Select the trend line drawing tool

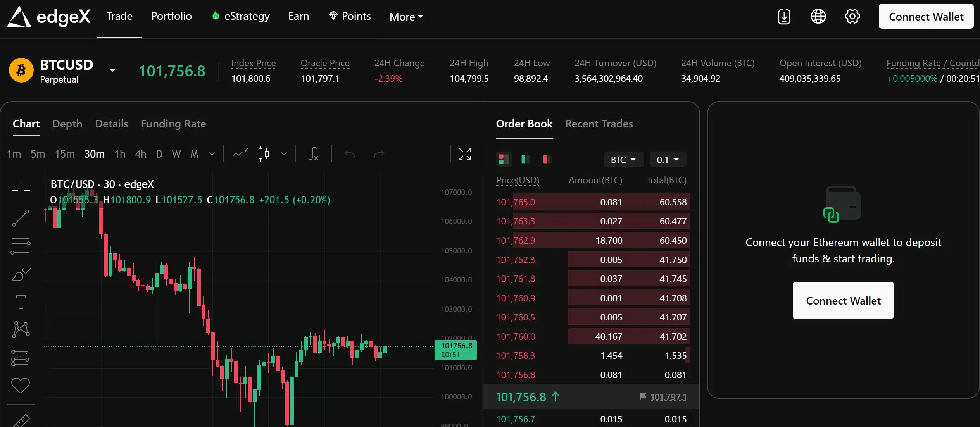click(x=21, y=218)
